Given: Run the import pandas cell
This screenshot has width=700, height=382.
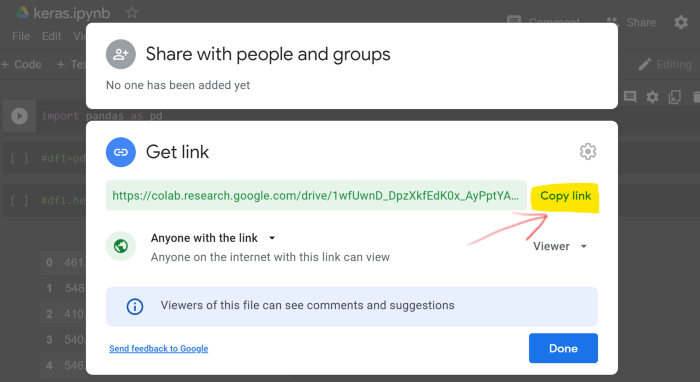Looking at the screenshot, I should click(x=19, y=116).
